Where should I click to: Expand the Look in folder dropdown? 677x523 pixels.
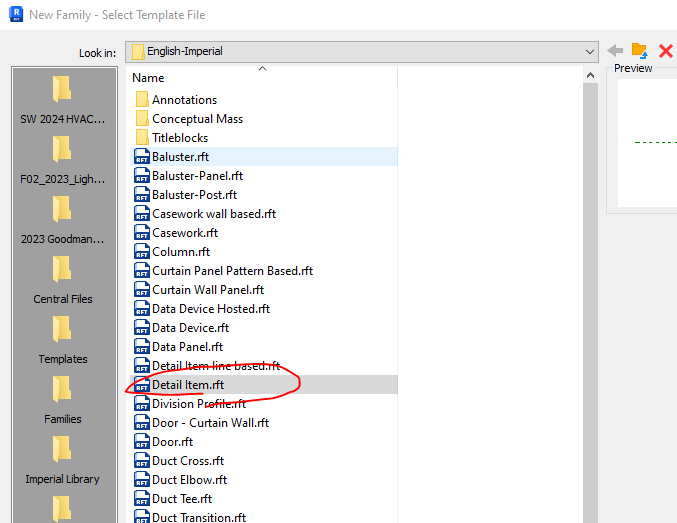click(590, 52)
